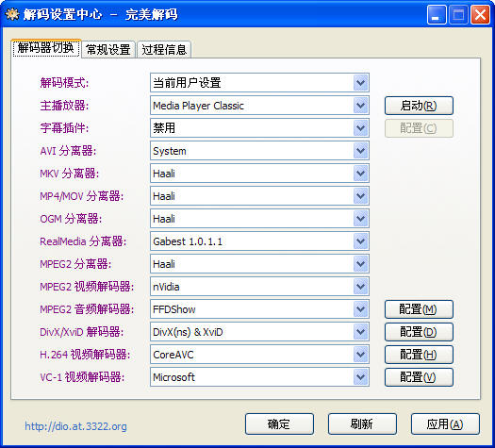Open the VC-1 视频解码器 Microsoft dropdown
The image size is (495, 448).
click(259, 377)
